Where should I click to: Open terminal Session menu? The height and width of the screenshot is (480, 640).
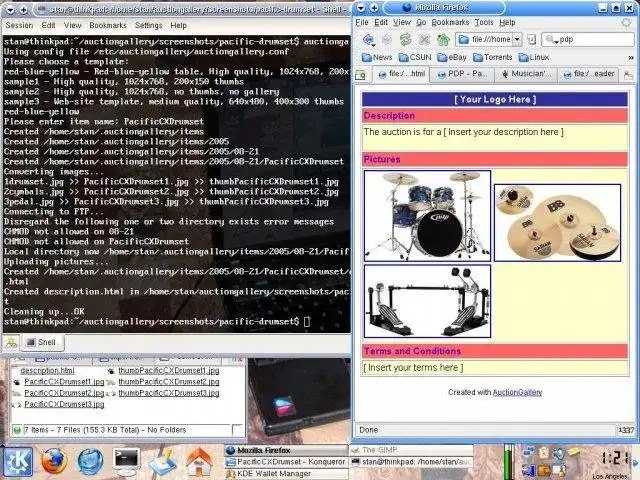pyautogui.click(x=19, y=25)
